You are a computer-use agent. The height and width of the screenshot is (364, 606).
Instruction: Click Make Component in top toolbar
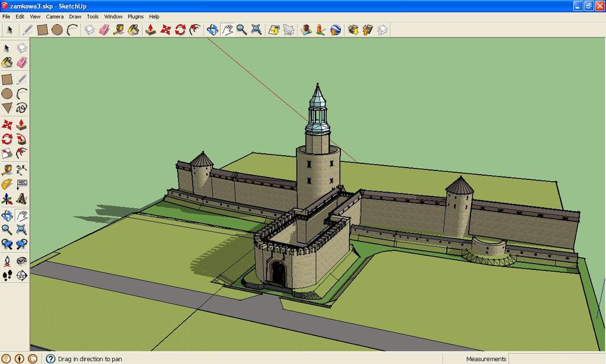[89, 30]
